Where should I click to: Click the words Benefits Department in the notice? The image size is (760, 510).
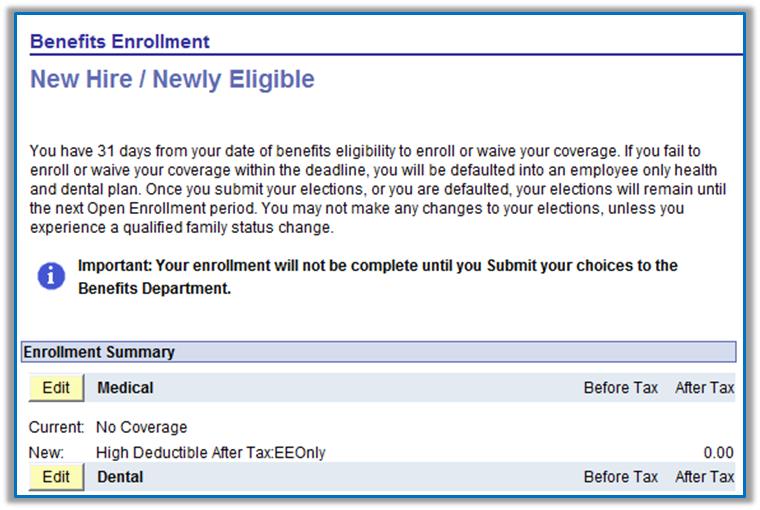[154, 288]
